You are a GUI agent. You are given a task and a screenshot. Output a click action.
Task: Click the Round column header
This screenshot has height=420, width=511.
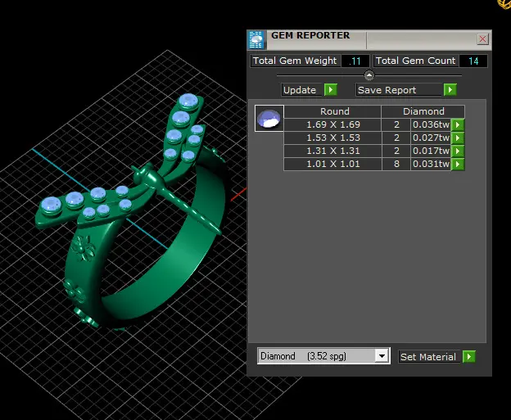(x=332, y=112)
